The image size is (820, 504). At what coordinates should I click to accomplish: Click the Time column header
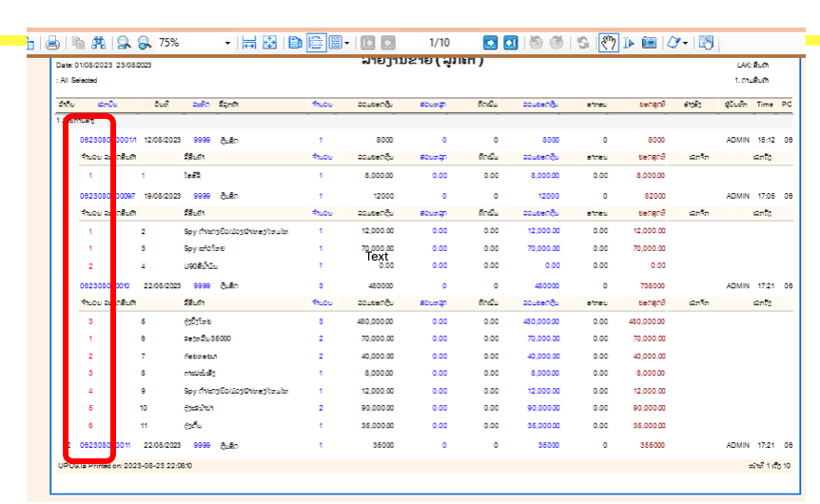[765, 105]
